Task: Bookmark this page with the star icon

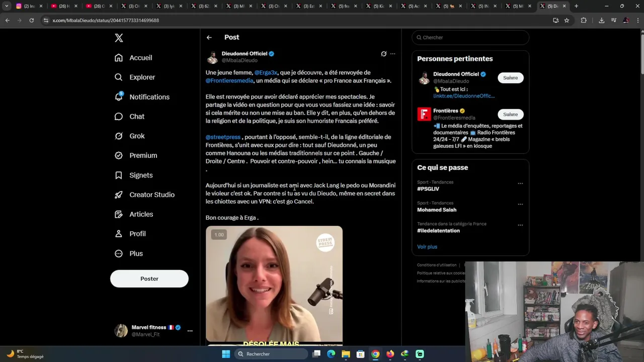Action: click(x=567, y=20)
